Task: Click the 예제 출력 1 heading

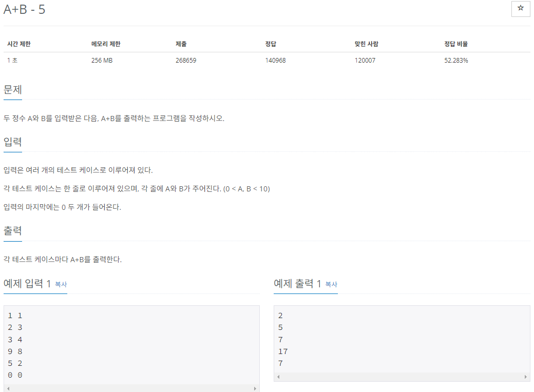Action: point(297,283)
